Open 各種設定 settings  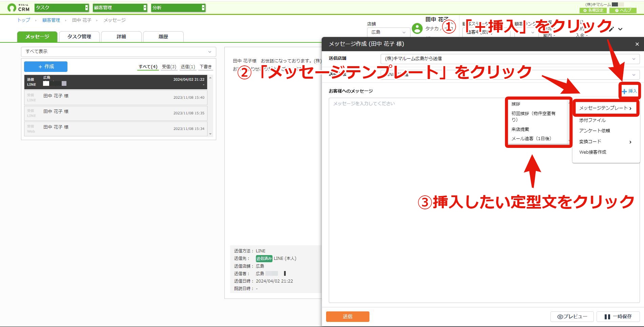(593, 11)
